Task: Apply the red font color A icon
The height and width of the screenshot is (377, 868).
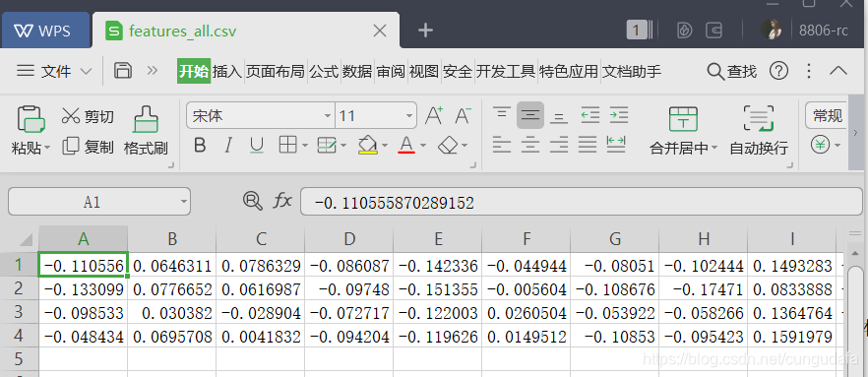Action: [406, 145]
